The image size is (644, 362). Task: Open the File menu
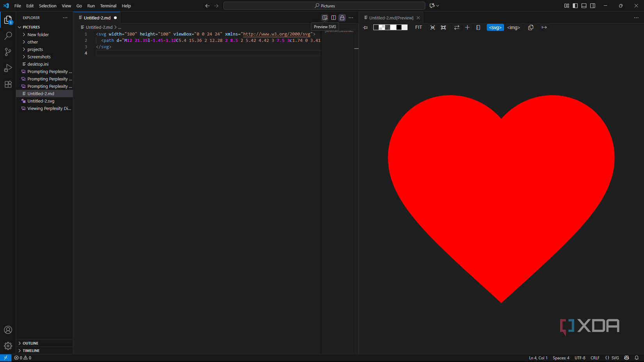[18, 6]
